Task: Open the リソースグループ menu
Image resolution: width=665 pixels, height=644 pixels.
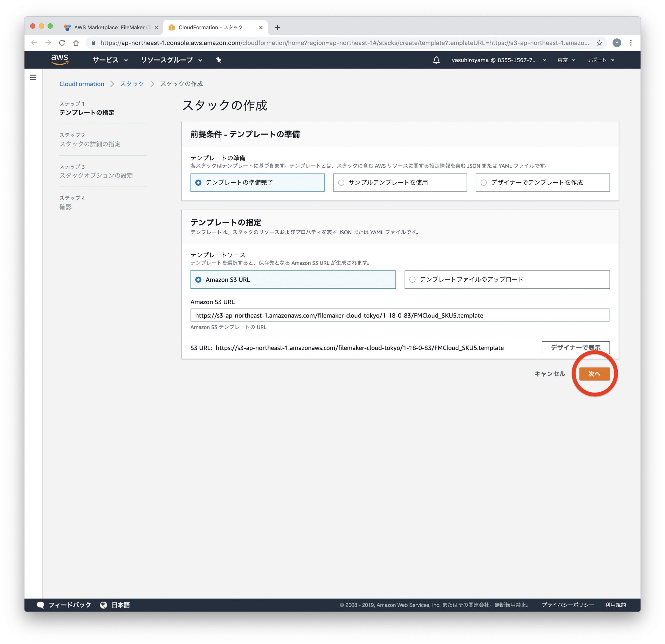Action: [171, 60]
